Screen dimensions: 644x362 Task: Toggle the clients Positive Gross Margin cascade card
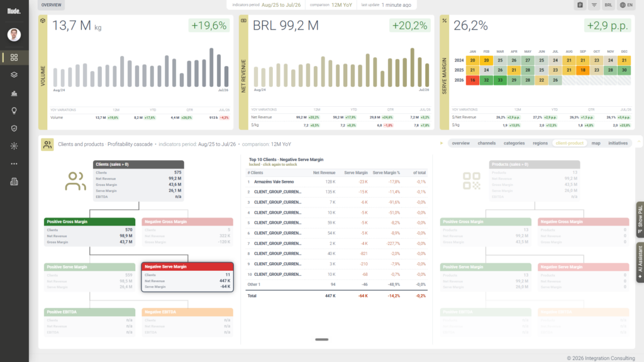(x=89, y=232)
